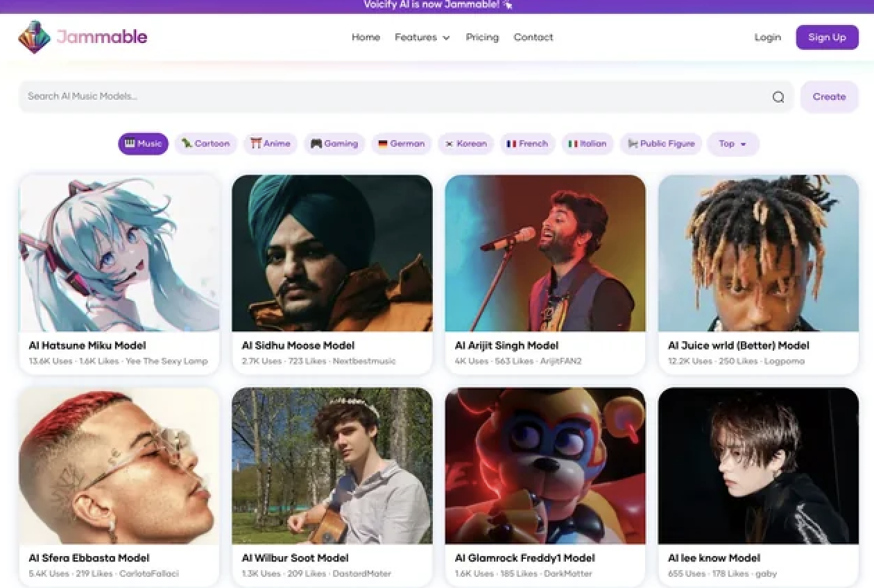Screen dimensions: 874x588
Task: Filter by Public Figure category
Action: [x=660, y=144]
